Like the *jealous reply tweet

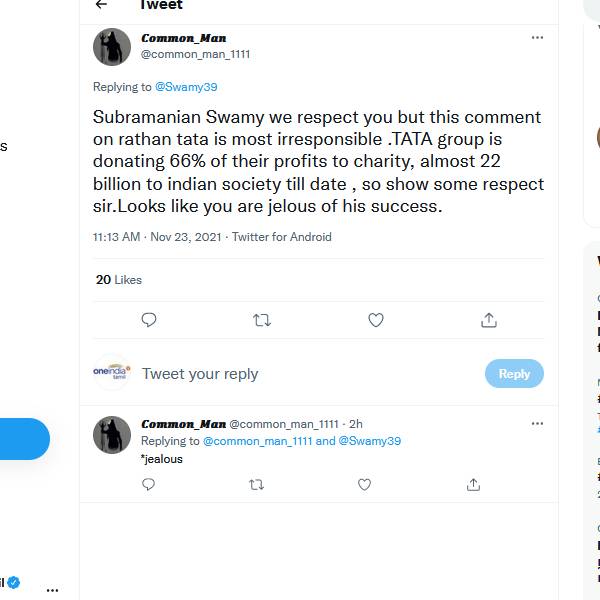click(x=364, y=485)
